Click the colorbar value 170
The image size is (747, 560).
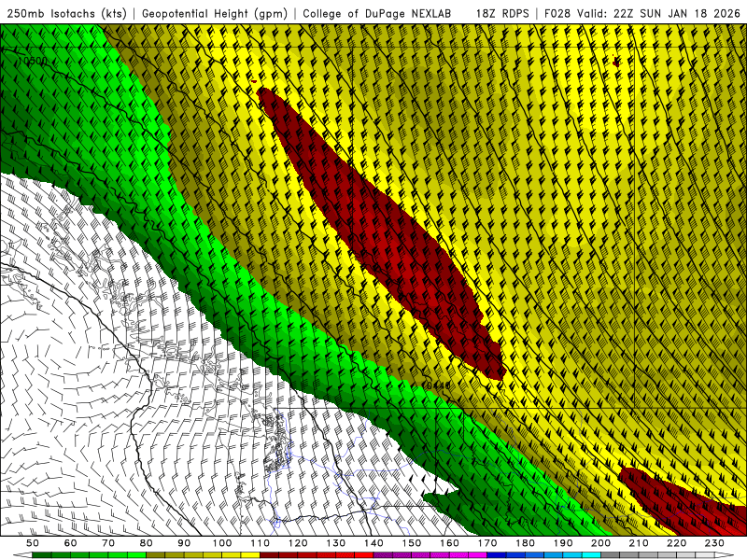point(486,543)
